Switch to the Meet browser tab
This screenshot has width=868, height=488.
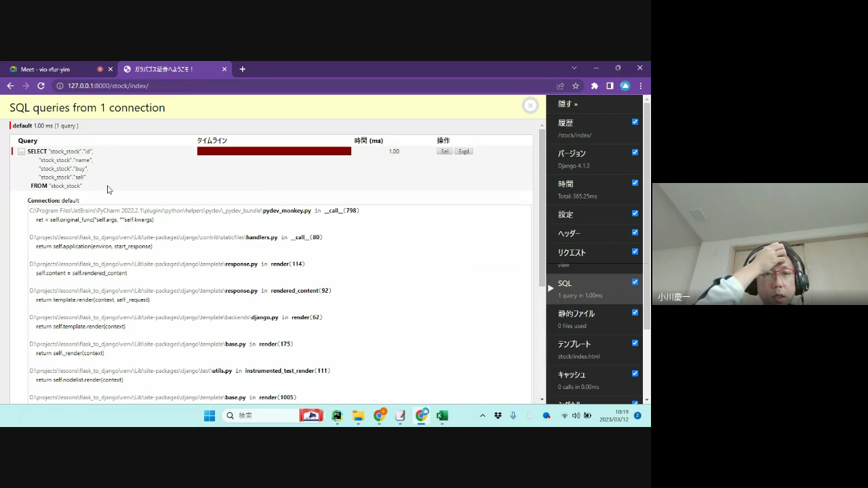[54, 69]
